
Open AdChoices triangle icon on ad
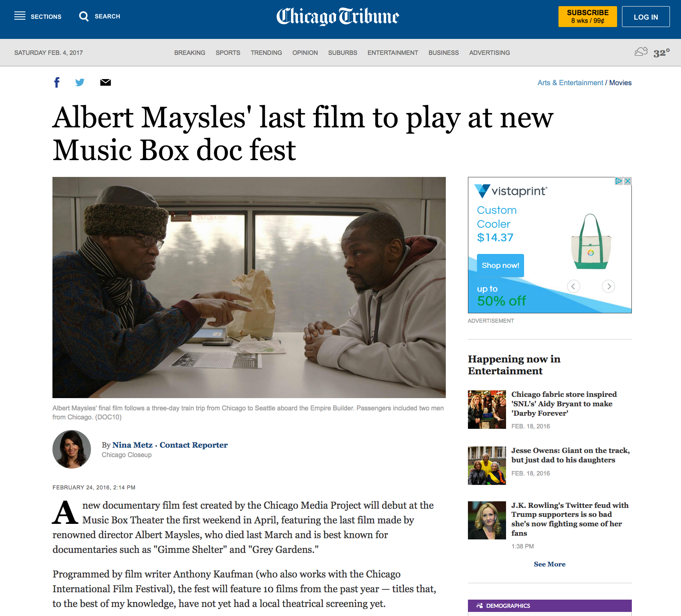(x=619, y=181)
